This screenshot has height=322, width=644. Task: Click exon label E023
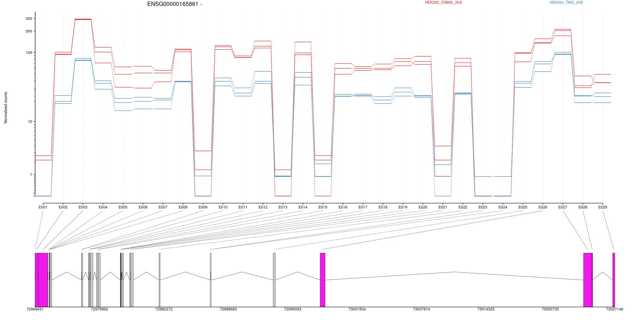483,207
